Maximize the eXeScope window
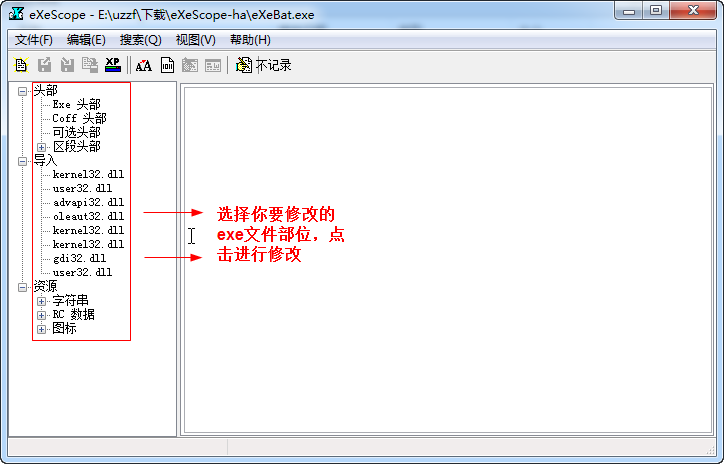The image size is (724, 464). (x=656, y=11)
